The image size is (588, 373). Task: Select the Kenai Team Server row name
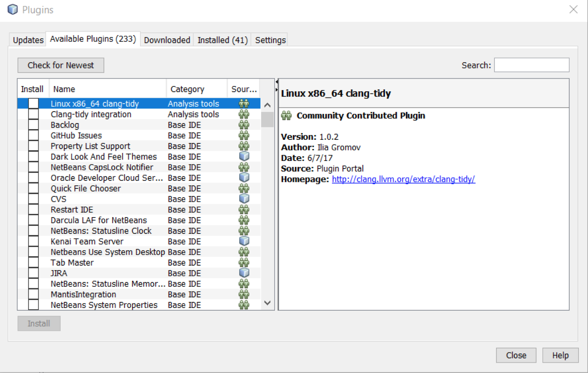coord(87,242)
